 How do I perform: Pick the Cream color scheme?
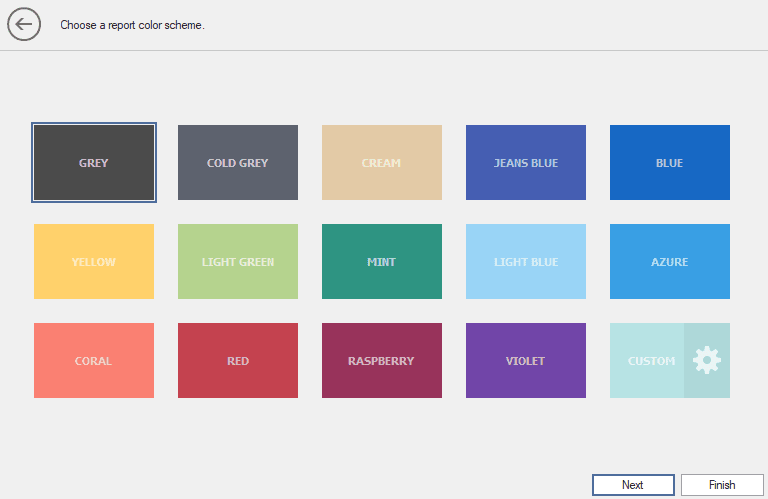click(382, 163)
